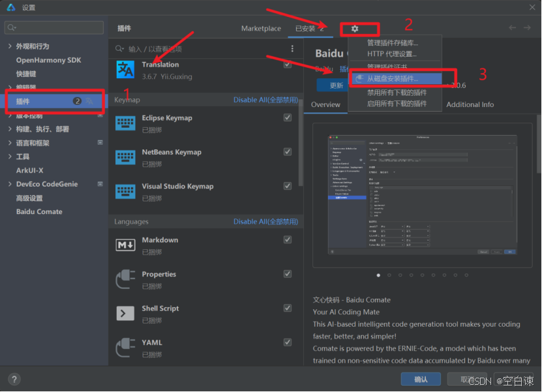Open the Additional Info tab
542x392 pixels.
pyautogui.click(x=470, y=104)
